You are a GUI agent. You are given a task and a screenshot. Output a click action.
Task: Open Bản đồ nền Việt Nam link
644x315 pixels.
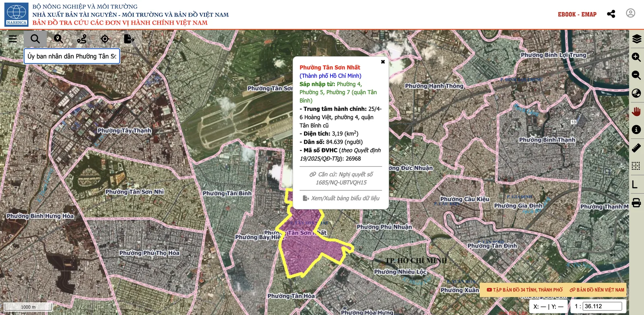(597, 290)
